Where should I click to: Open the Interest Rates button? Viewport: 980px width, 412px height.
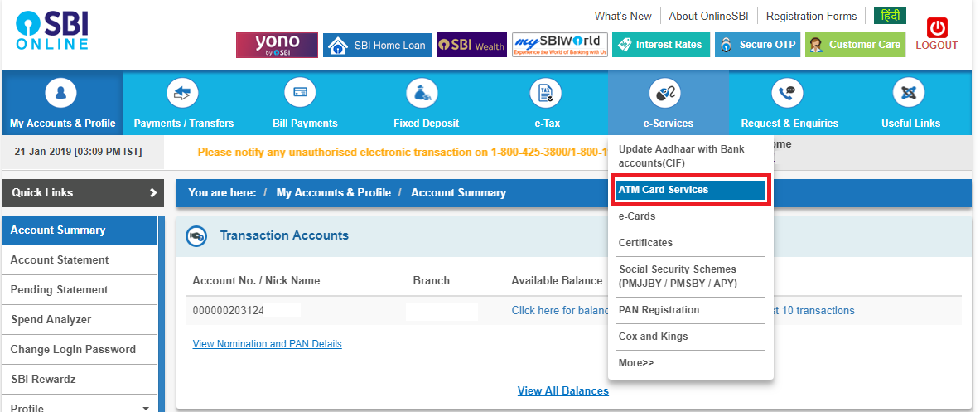click(x=660, y=45)
